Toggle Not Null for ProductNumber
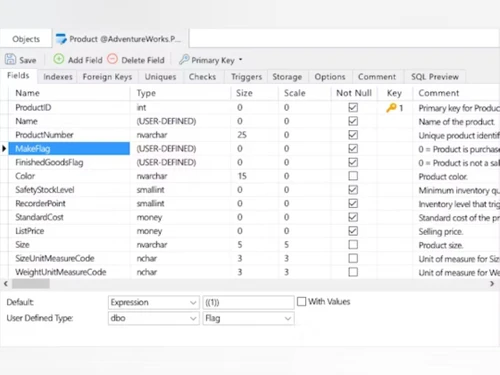This screenshot has height=375, width=500. 353,135
